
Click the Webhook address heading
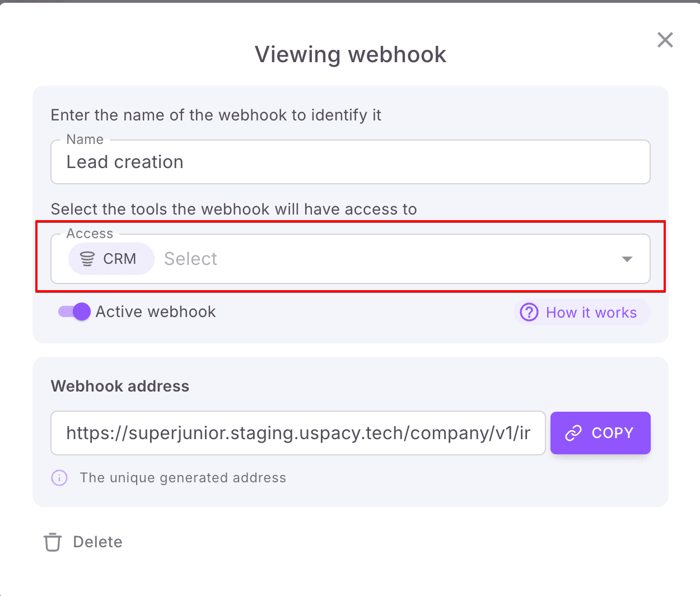click(120, 386)
